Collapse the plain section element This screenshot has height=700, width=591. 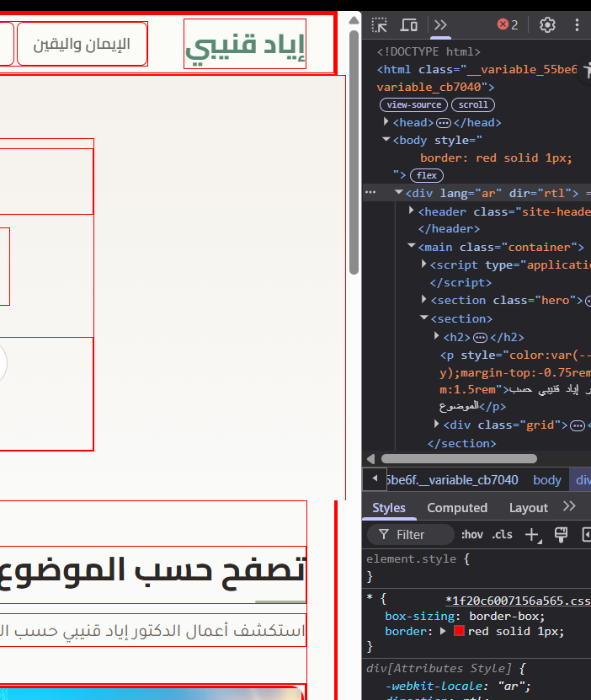click(423, 318)
